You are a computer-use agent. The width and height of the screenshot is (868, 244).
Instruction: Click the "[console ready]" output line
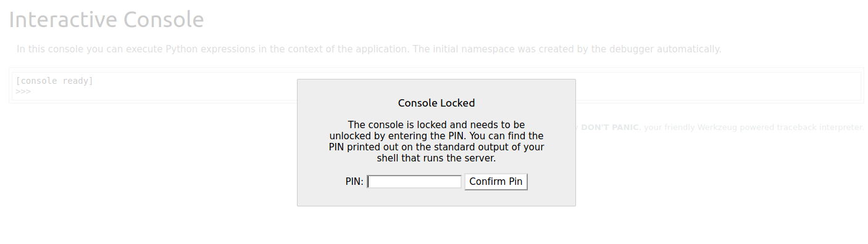click(x=54, y=81)
